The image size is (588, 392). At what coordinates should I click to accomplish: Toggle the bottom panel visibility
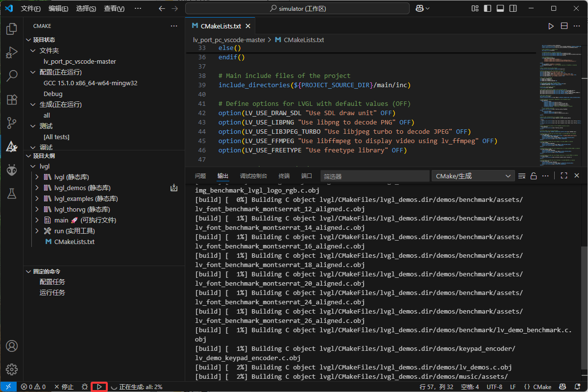[500, 8]
